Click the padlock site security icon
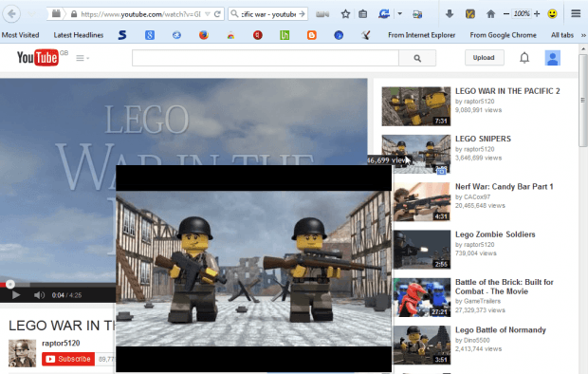This screenshot has width=588, height=374. (x=74, y=14)
